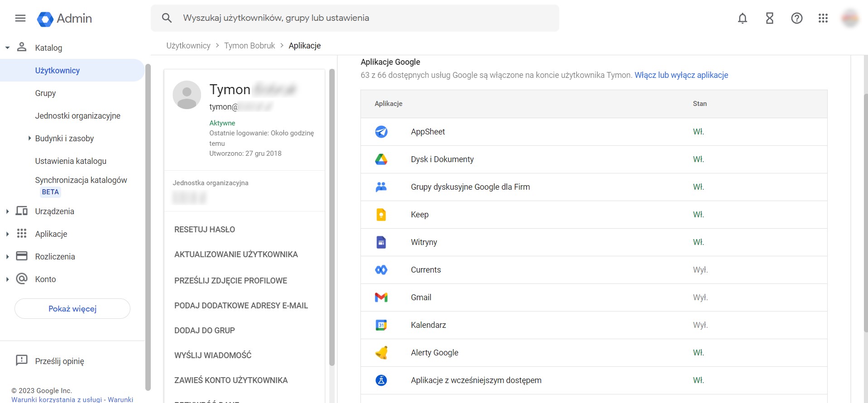
Task: Open the account avatar menu
Action: 850,18
